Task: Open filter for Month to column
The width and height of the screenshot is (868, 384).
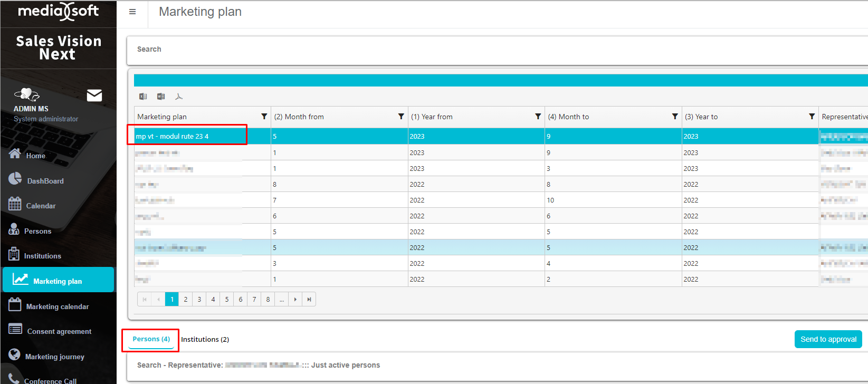Action: click(x=675, y=117)
